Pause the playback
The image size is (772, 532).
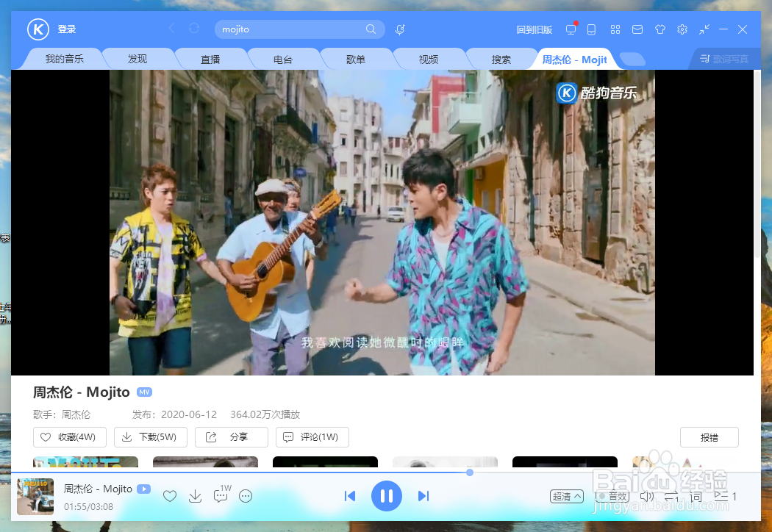click(387, 496)
